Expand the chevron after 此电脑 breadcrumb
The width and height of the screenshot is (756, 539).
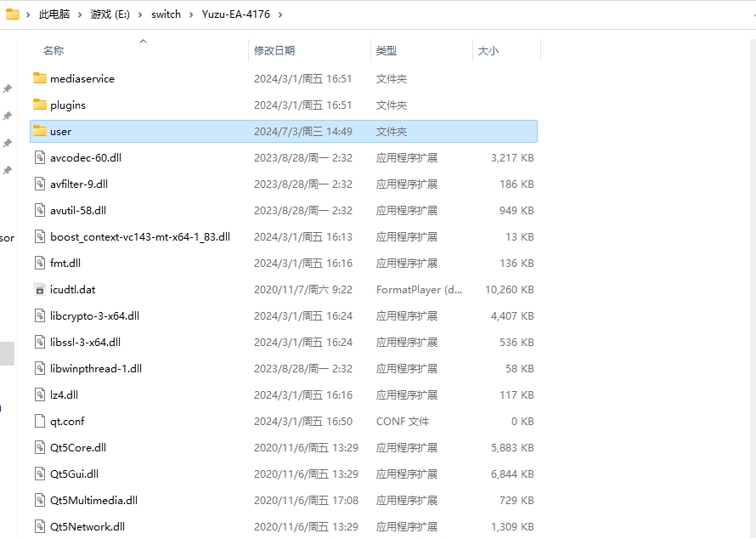80,14
